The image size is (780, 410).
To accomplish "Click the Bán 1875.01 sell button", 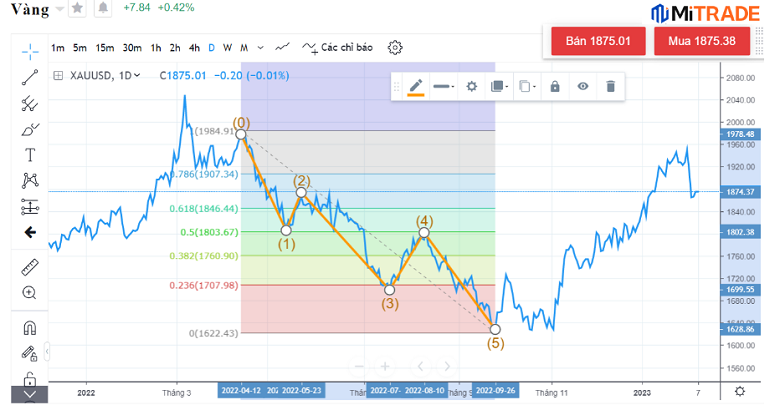I will 598,41.
